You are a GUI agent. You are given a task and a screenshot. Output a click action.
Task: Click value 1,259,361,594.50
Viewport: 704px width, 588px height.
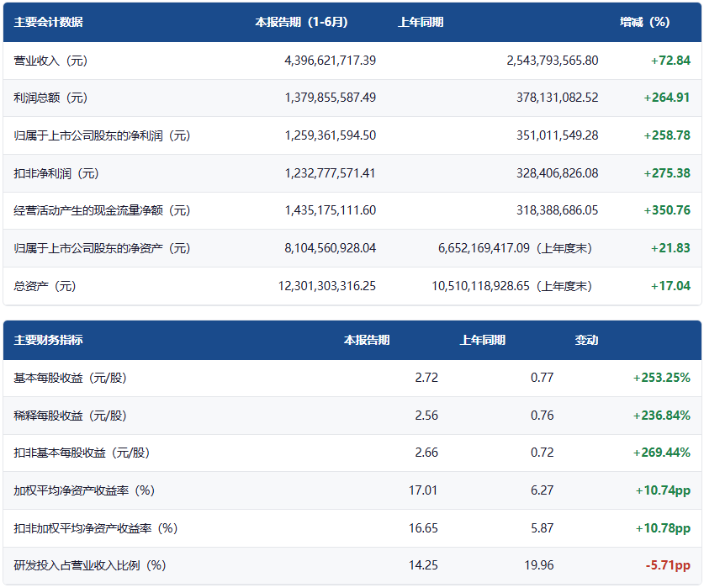[330, 135]
